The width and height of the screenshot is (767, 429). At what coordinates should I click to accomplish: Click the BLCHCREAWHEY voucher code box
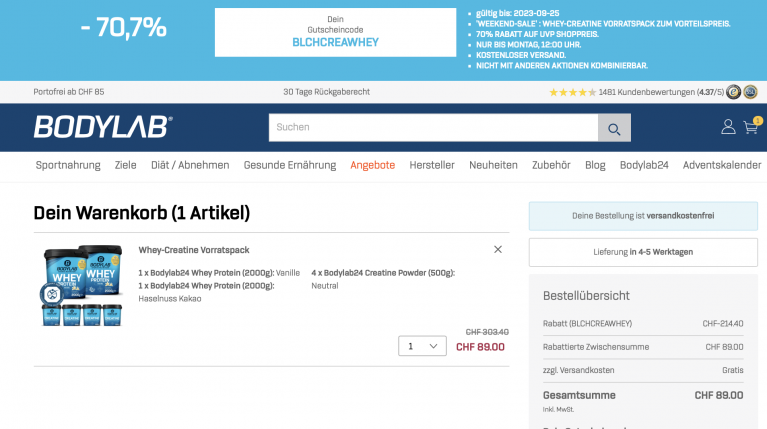[x=335, y=32]
